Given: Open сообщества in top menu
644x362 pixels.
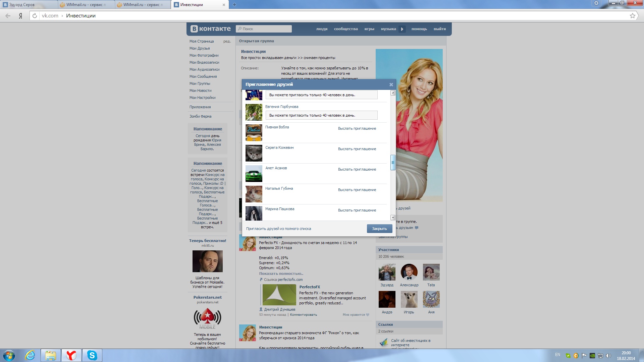Looking at the screenshot, I should [x=346, y=29].
